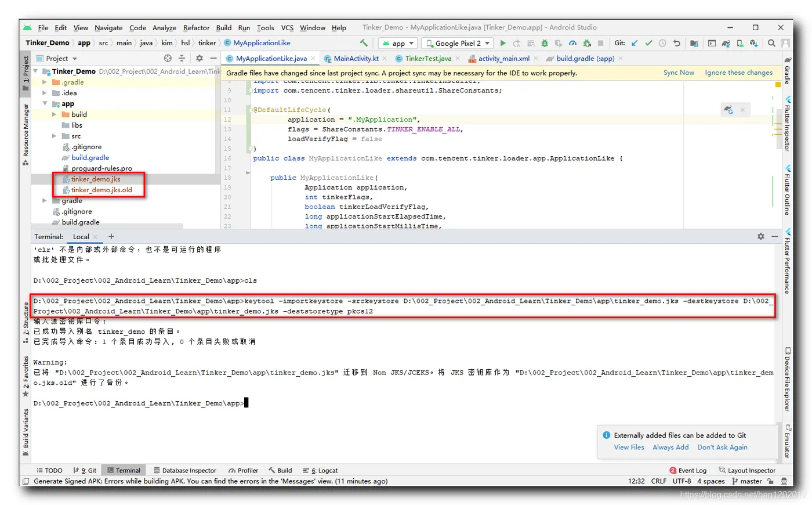Screen dimensions: 812x505
Task: Open the Analyze menu
Action: pyautogui.click(x=164, y=28)
